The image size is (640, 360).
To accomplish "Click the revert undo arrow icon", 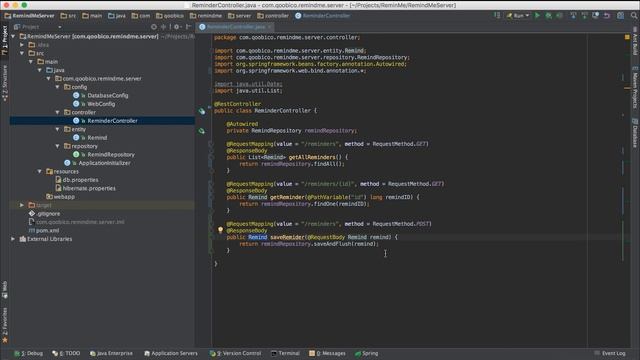I will (x=607, y=16).
